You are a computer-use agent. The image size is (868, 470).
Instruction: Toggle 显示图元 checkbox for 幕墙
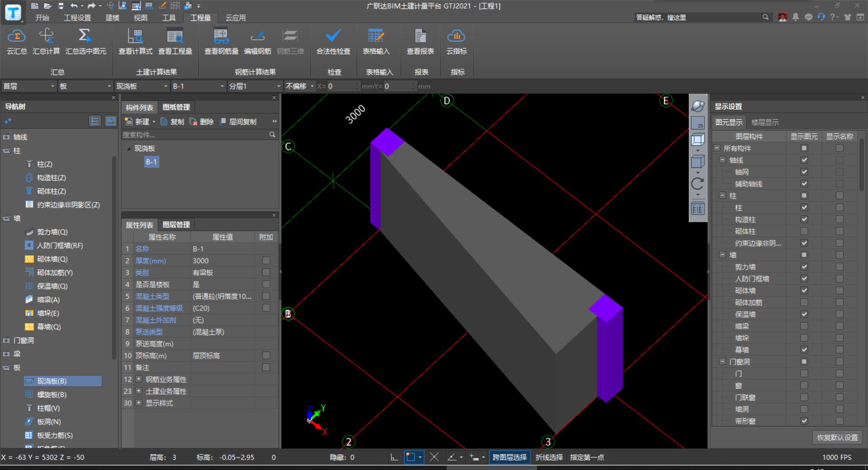coord(804,350)
